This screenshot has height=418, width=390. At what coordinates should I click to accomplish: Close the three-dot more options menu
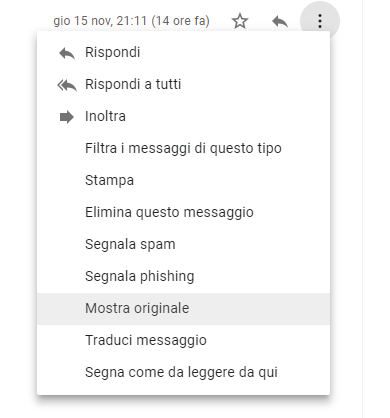point(320,21)
